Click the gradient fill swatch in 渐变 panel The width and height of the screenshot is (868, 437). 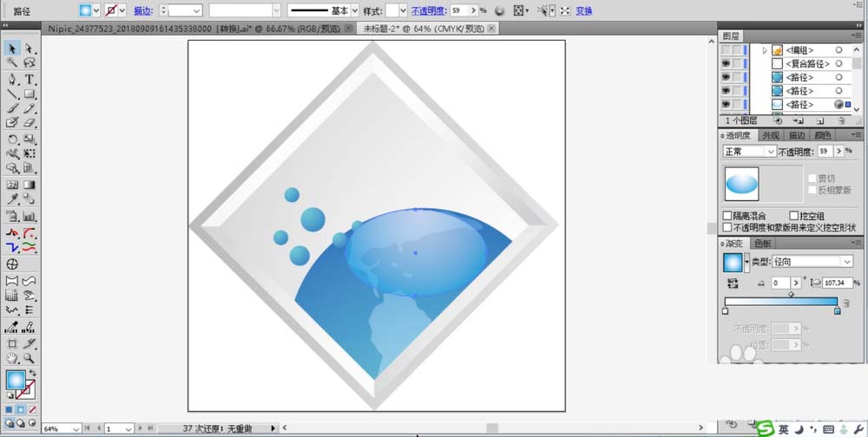tap(733, 262)
